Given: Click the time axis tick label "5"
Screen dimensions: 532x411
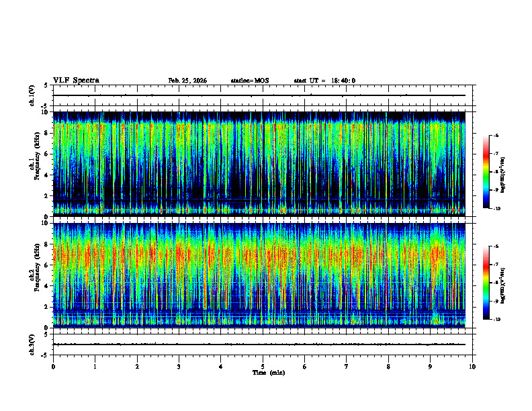Looking at the screenshot, I should pyautogui.click(x=263, y=367).
